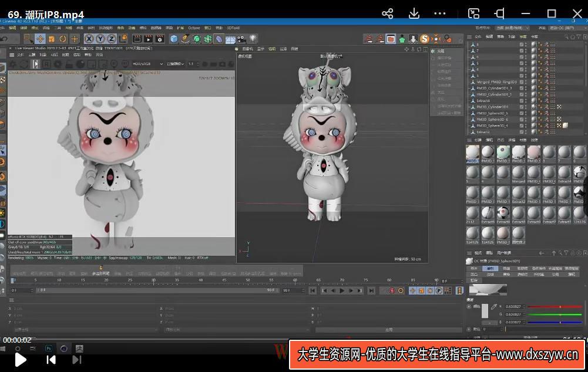Open the yellow-highlighted Tags menu in Object Manager
The height and width of the screenshot is (372, 588).
[523, 37]
